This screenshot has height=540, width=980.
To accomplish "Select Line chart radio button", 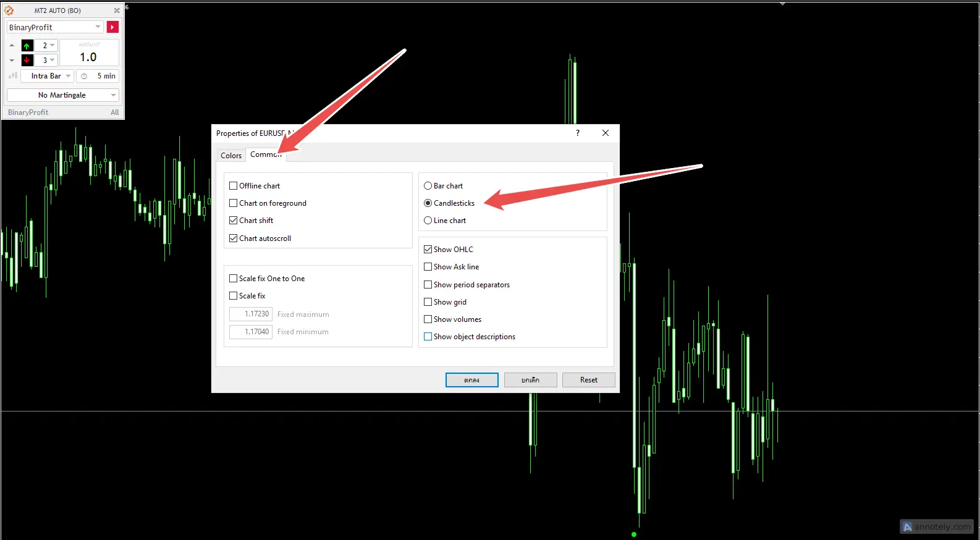I will (428, 221).
